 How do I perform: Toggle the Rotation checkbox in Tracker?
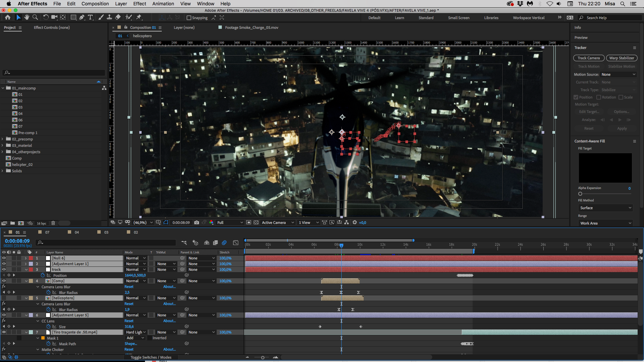tap(599, 97)
